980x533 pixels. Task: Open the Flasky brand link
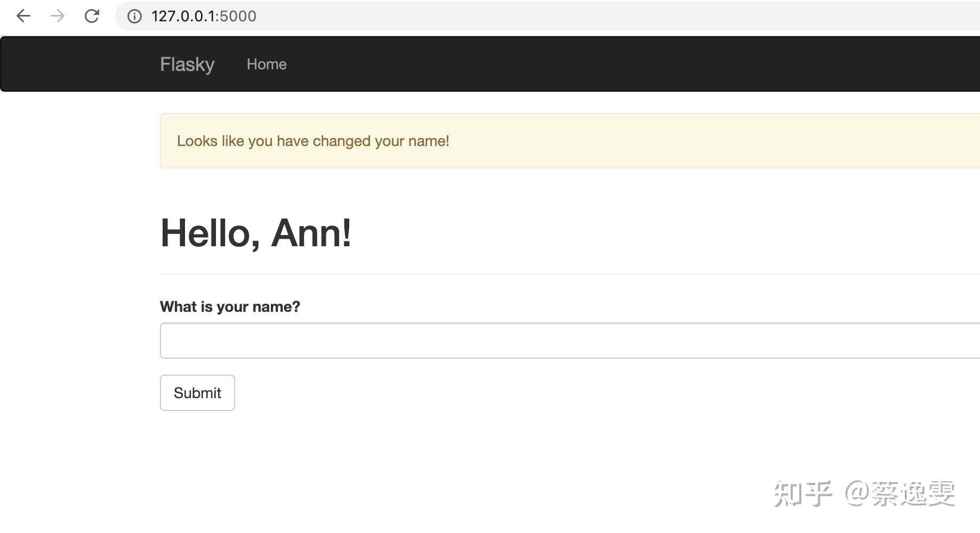pyautogui.click(x=187, y=64)
